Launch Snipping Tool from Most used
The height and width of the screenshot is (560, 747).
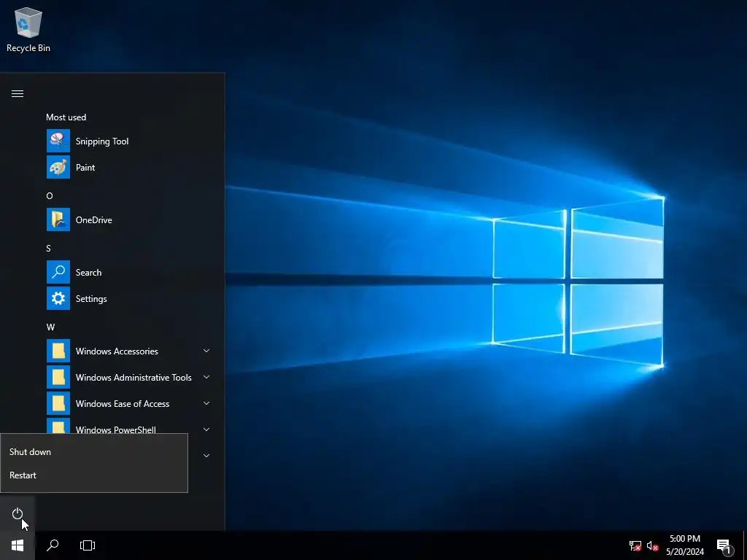click(129, 141)
